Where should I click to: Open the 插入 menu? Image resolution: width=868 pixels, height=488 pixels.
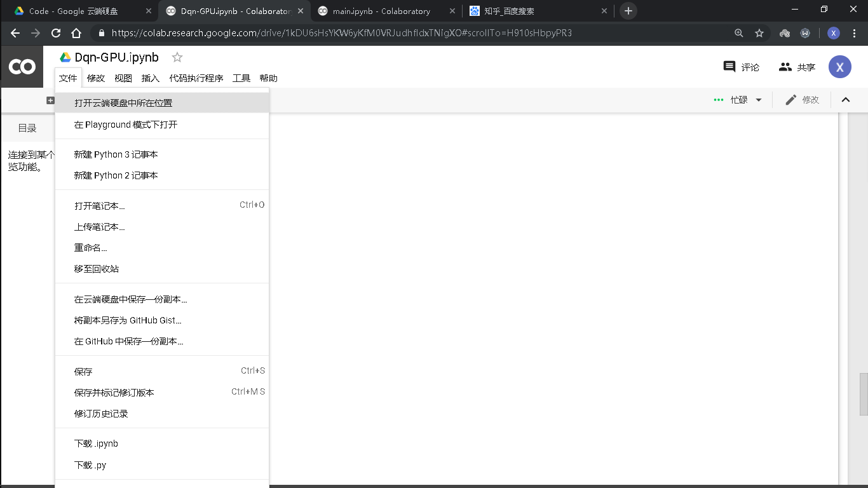click(151, 78)
